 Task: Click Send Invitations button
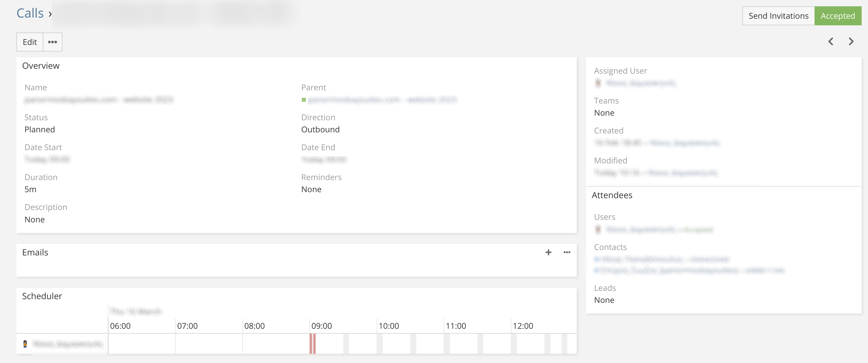point(778,16)
